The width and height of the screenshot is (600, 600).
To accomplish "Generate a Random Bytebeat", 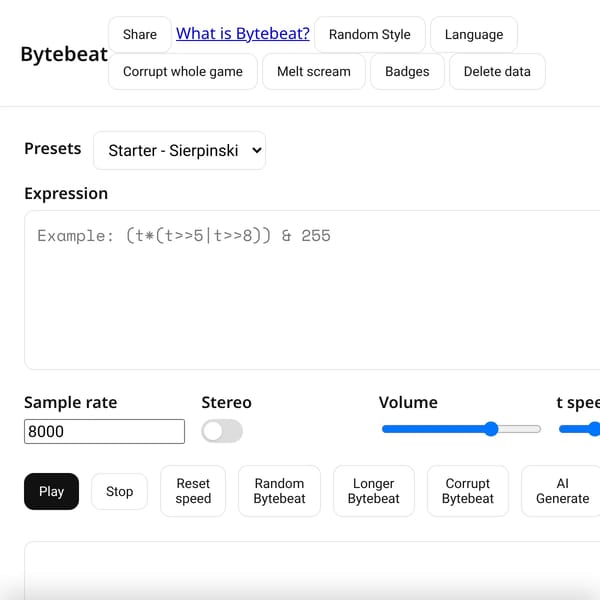I will [x=279, y=491].
